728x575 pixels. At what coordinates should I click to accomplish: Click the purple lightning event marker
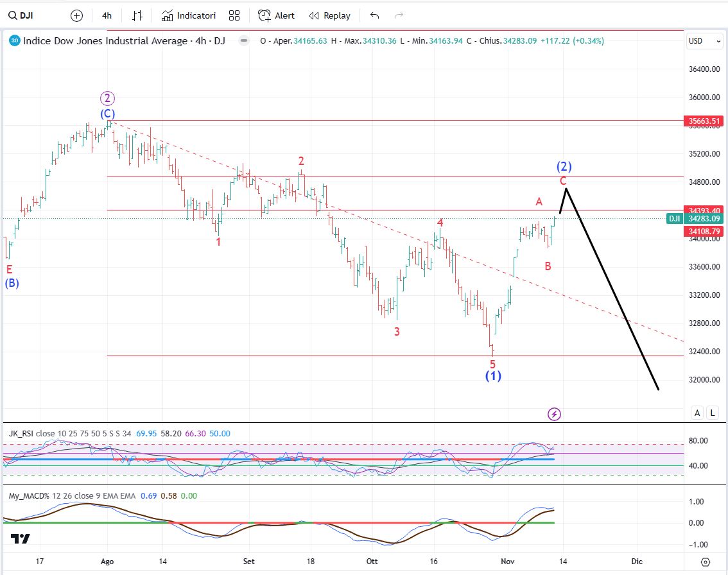(555, 414)
